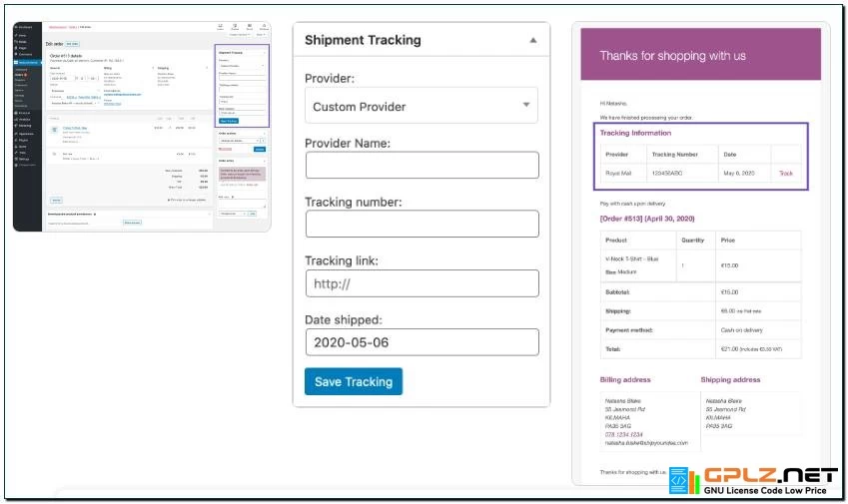This screenshot has width=848, height=504.
Task: Click Billing edit pencil in order thumbnail
Action: click(x=153, y=68)
